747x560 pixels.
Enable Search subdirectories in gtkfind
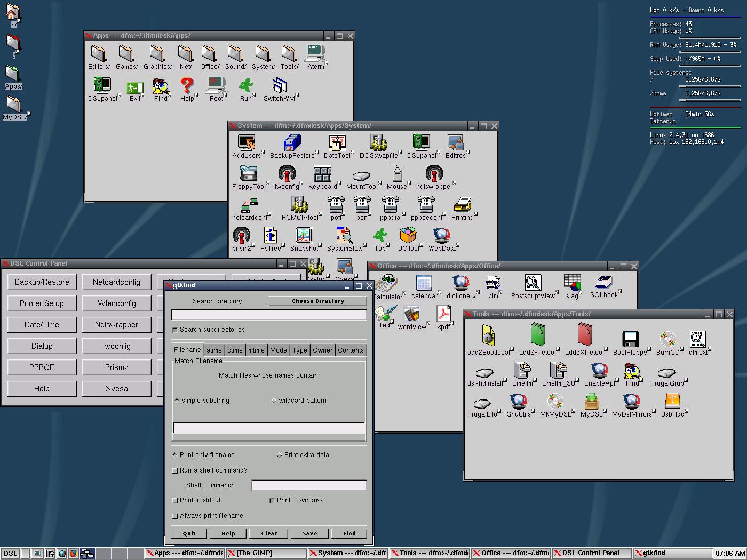coord(175,330)
